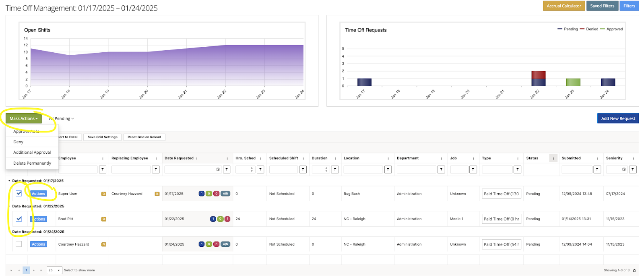Click the search icon next to Brad Pitt
This screenshot has height=279, width=644.
click(x=104, y=219)
